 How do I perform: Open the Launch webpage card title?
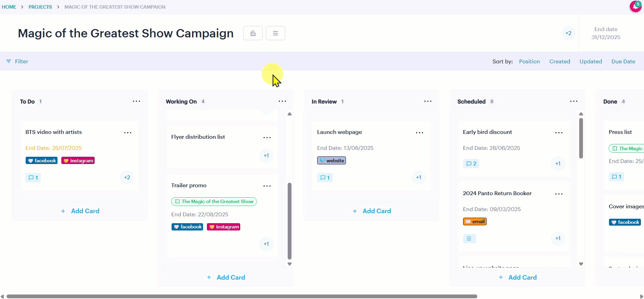tap(339, 132)
